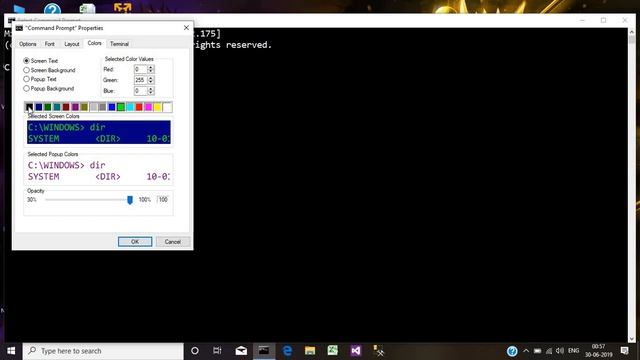
Task: Pick the olive color swatch
Action: tap(84, 107)
